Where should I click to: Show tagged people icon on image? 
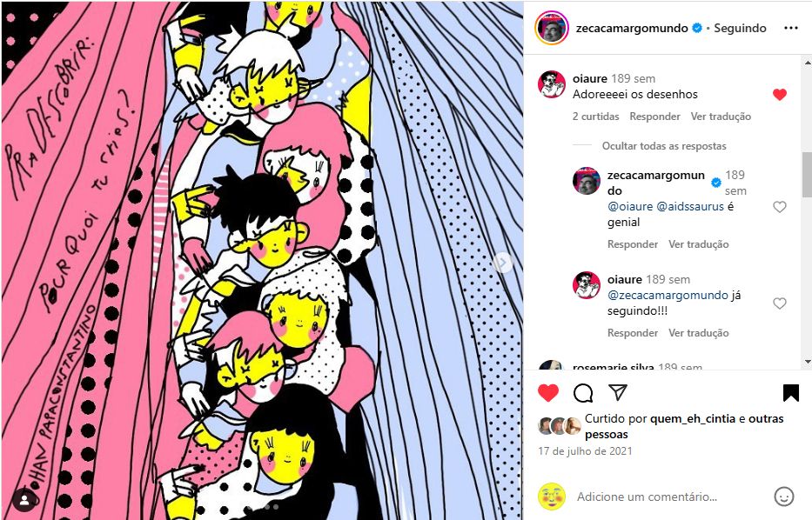point(24,499)
